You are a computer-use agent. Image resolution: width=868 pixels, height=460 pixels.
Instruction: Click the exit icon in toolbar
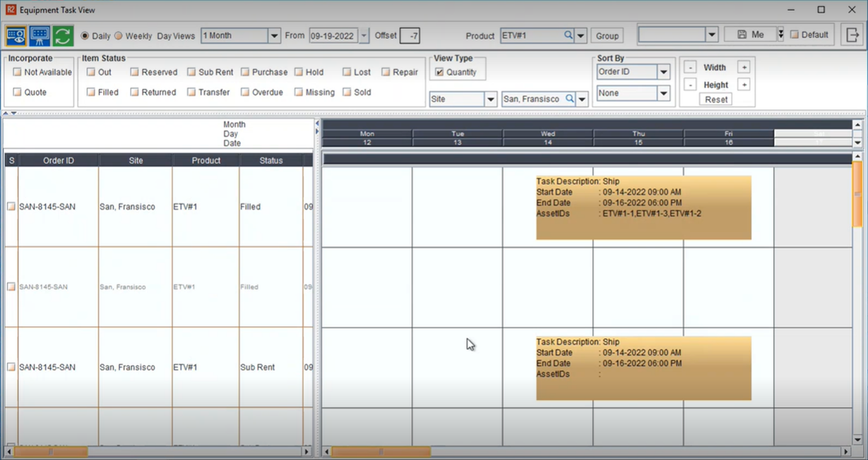pyautogui.click(x=852, y=35)
